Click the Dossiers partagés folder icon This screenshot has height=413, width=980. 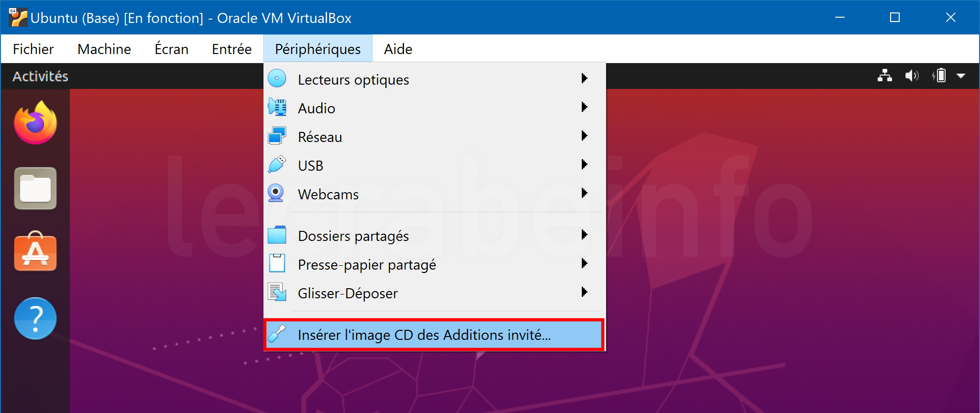point(277,235)
